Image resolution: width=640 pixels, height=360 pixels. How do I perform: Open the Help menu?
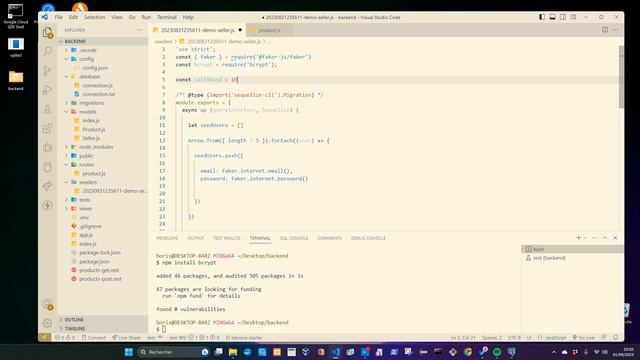click(x=188, y=17)
